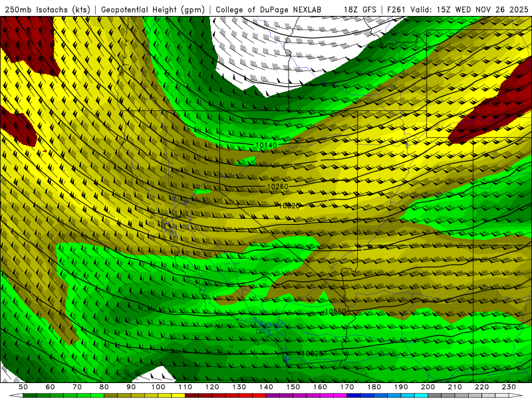Click the dark green legend swatch below 50
The width and height of the screenshot is (532, 399).
(29, 396)
